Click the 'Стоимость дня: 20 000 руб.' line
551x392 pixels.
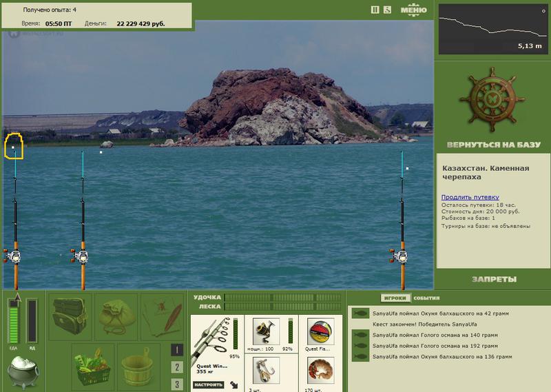[480, 212]
